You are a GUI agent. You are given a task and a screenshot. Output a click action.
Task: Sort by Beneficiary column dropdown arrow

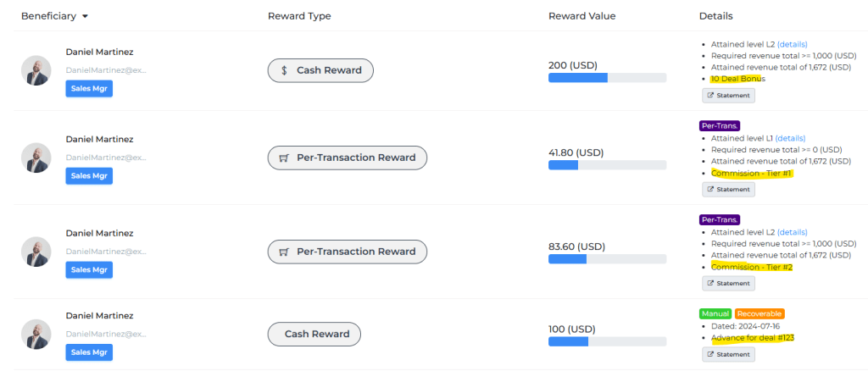pos(85,16)
